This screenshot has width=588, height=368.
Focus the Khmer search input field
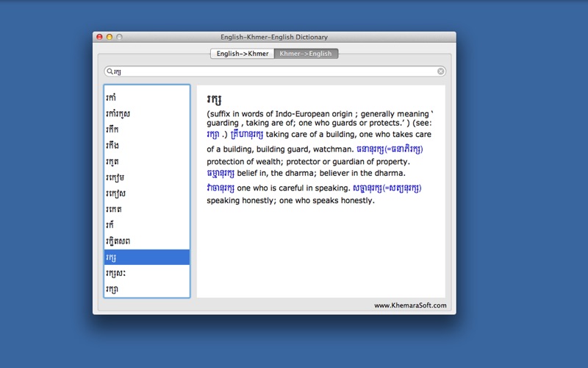(275, 71)
